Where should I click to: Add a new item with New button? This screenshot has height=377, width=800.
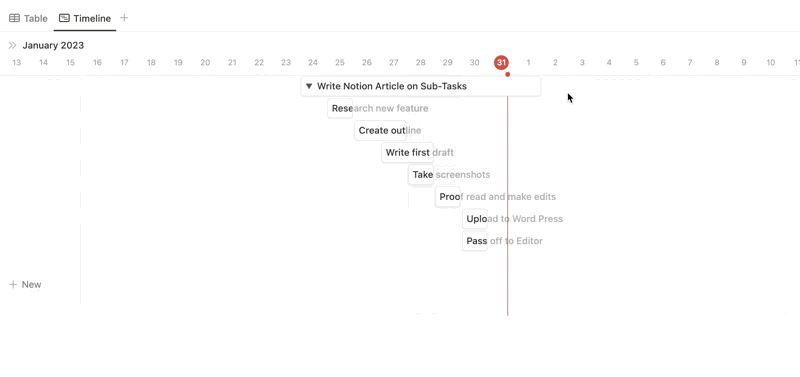click(x=25, y=284)
